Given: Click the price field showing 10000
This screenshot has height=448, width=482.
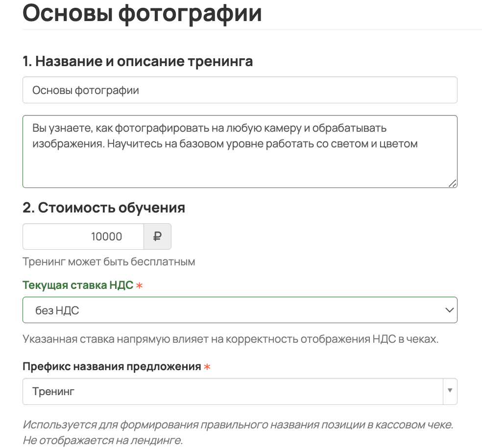Looking at the screenshot, I should 83,236.
